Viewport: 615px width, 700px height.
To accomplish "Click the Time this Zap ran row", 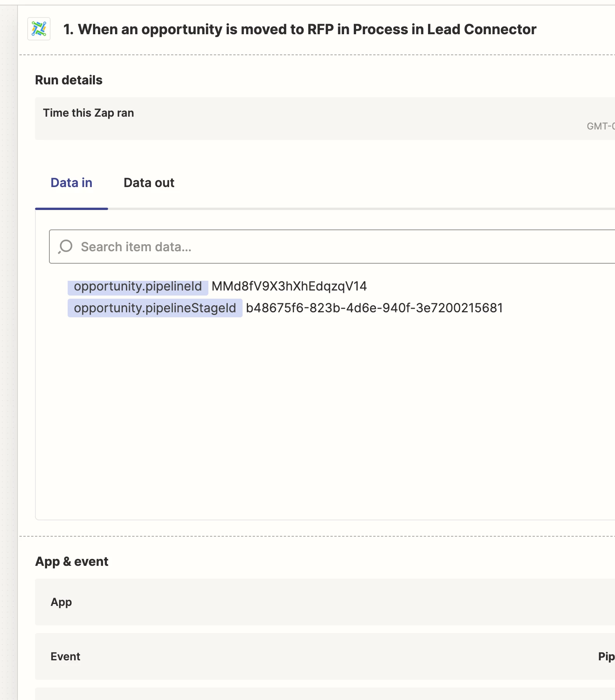I will click(325, 119).
